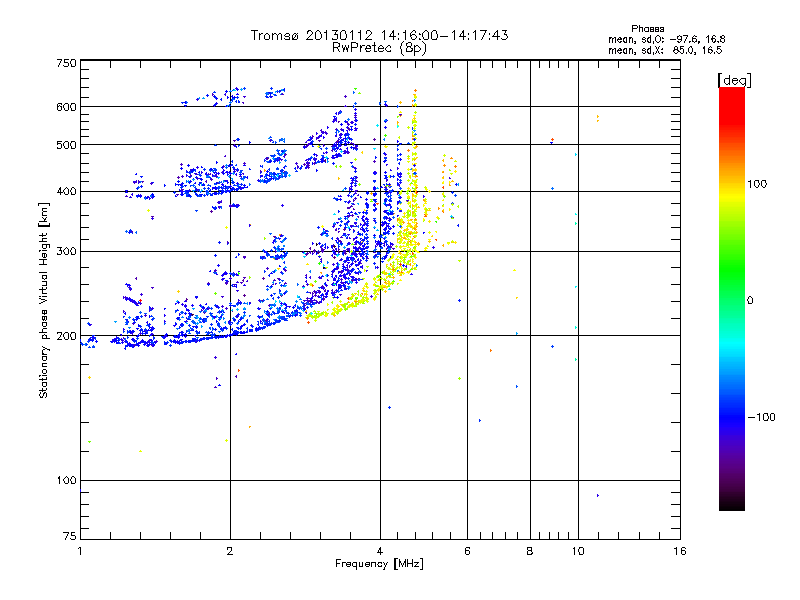The width and height of the screenshot is (800, 600).
Task: Click the 'Stationary phase Virtual Height [km]' label
Action: (44, 300)
